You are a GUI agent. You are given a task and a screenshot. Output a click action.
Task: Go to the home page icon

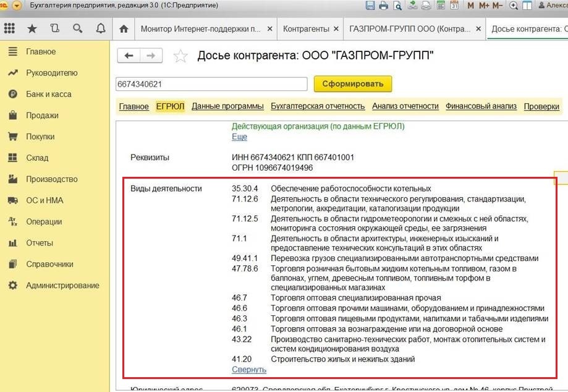coord(124,29)
